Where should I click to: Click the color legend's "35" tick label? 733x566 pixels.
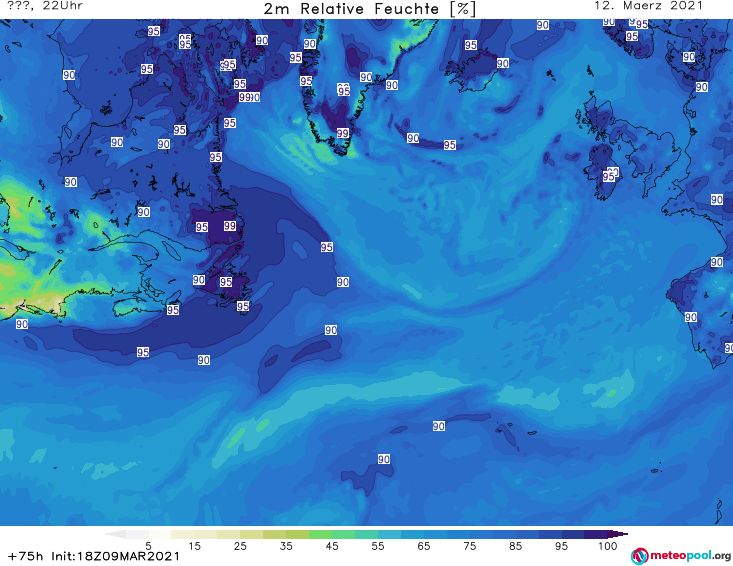coord(286,546)
